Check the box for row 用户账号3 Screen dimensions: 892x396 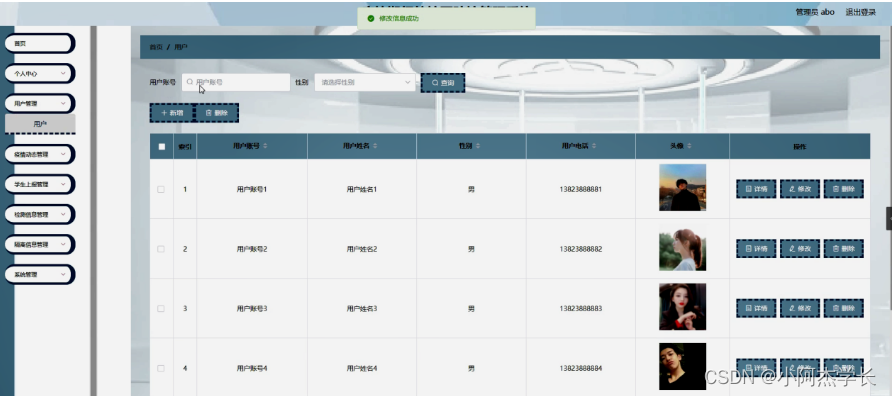(161, 308)
